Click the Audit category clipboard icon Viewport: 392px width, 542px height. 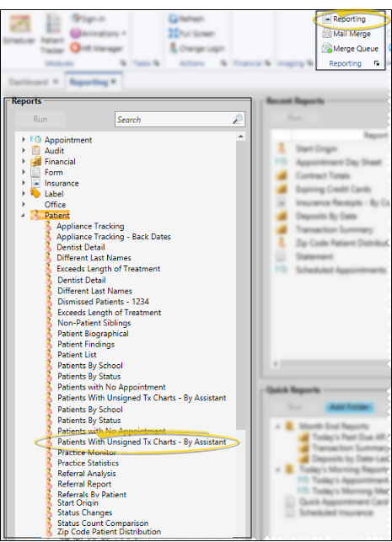(x=35, y=150)
